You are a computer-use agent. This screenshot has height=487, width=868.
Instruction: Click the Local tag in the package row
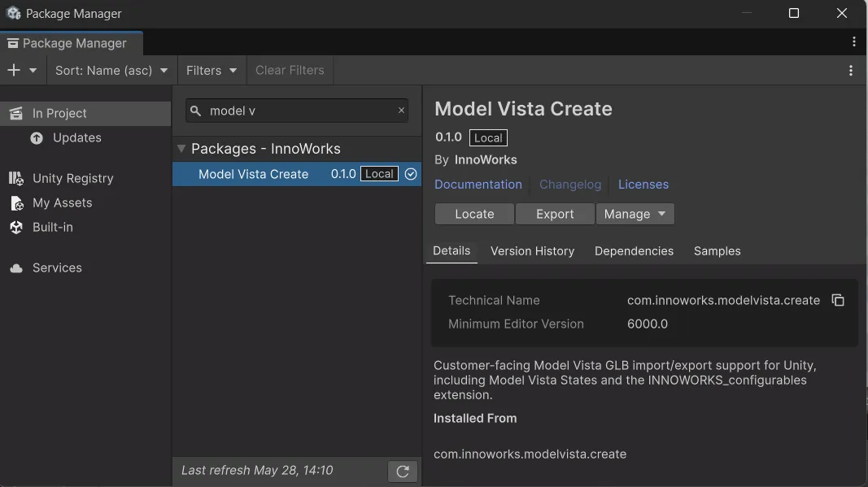coord(379,174)
